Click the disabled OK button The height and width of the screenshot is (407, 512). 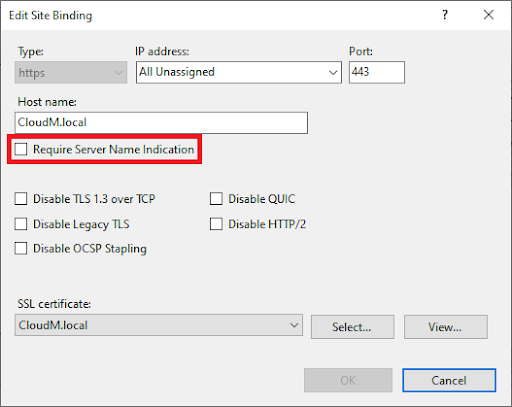(348, 380)
